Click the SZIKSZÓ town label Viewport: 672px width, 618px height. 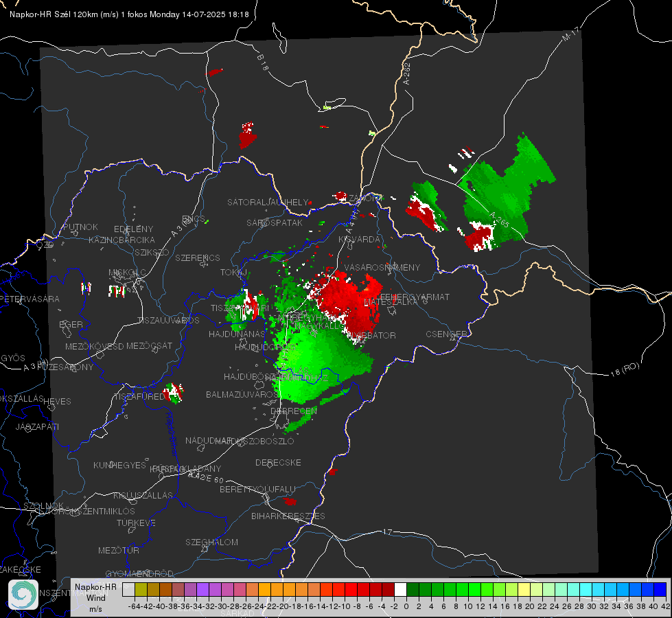[152, 252]
